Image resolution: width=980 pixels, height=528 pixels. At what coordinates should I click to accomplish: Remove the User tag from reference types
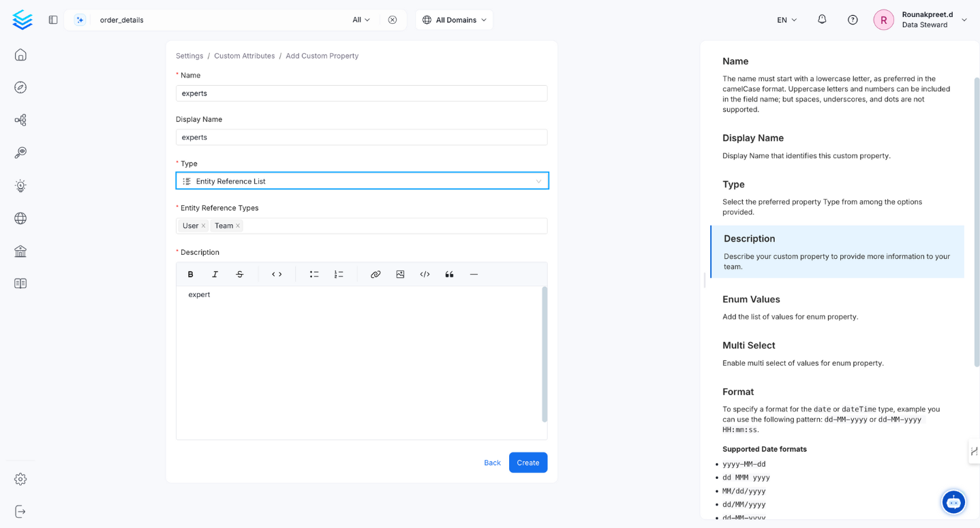[x=203, y=226]
